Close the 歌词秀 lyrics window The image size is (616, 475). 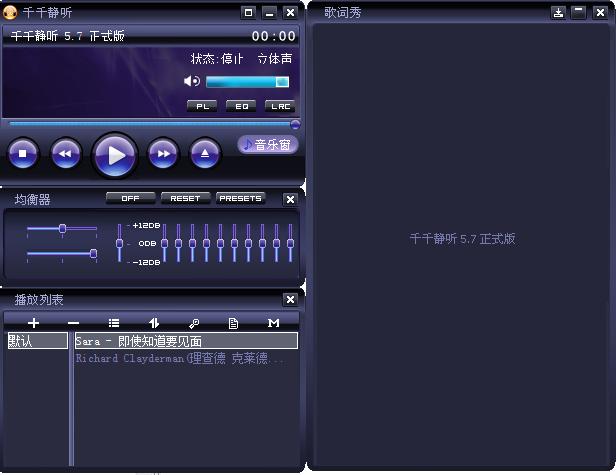[x=600, y=13]
